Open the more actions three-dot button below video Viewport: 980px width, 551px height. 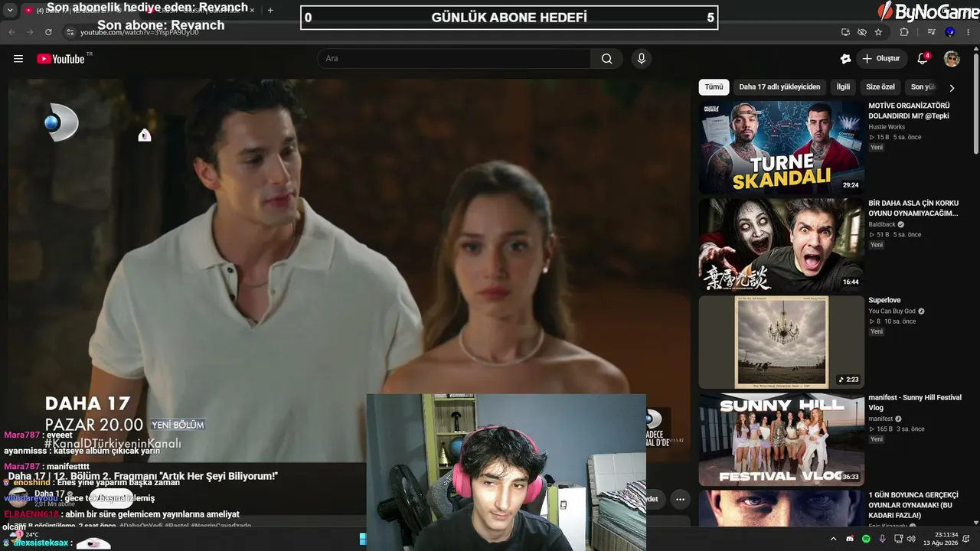(680, 499)
